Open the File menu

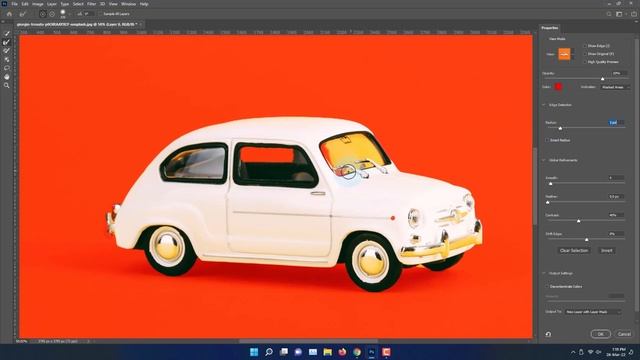click(x=14, y=4)
